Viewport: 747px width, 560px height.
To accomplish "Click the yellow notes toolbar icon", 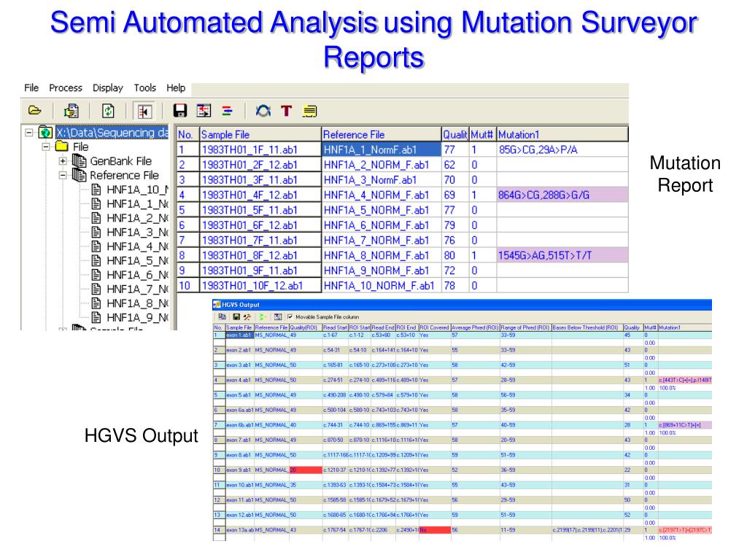I will (x=309, y=112).
